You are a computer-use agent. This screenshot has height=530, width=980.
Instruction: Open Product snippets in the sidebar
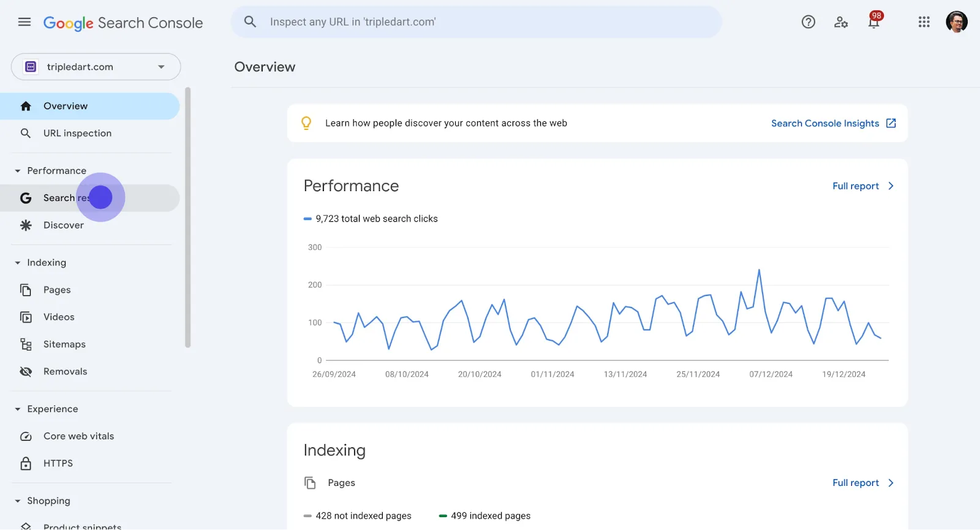[x=90, y=524]
